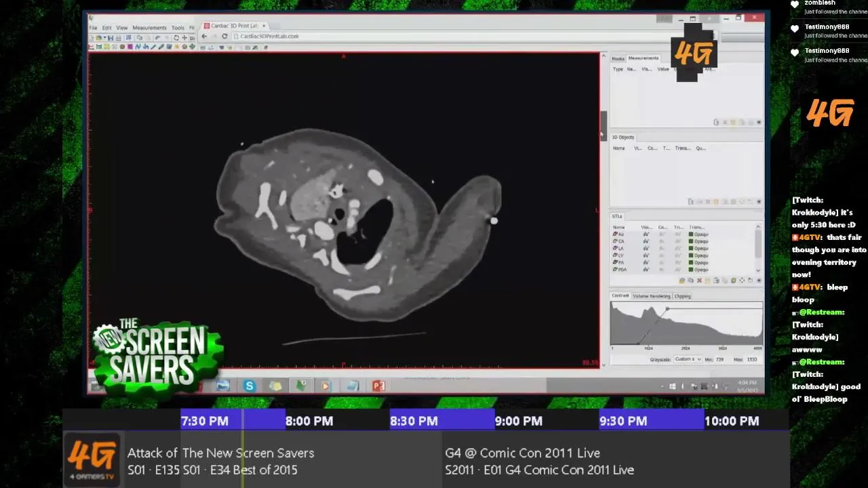868x488 pixels.
Task: Toggle visibility glasses for the PA STL
Action: click(x=646, y=262)
